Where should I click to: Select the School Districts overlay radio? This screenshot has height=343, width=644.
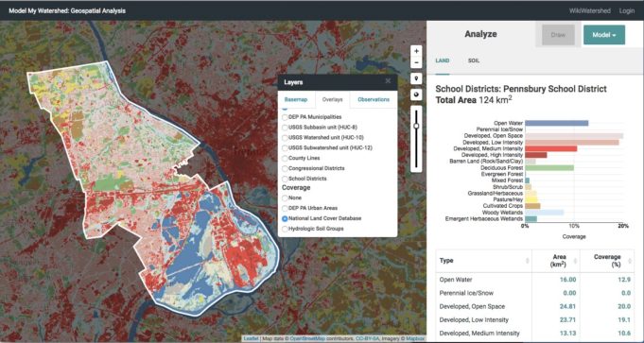pos(285,179)
